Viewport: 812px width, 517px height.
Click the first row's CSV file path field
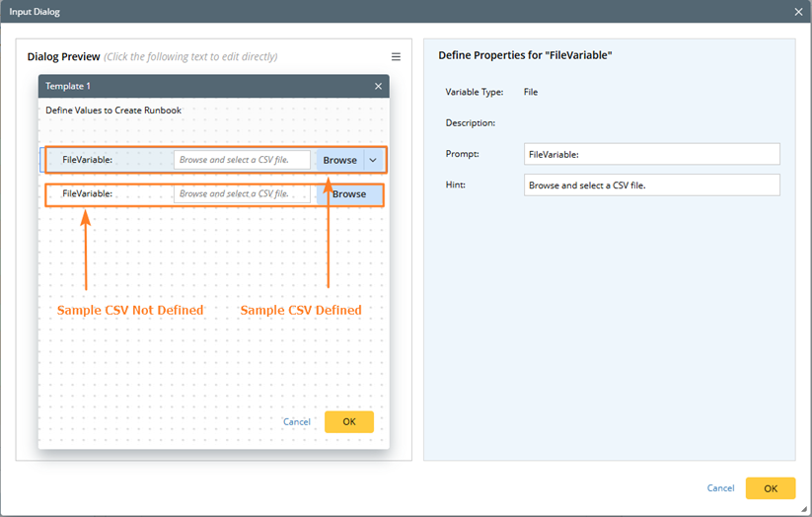(x=242, y=160)
